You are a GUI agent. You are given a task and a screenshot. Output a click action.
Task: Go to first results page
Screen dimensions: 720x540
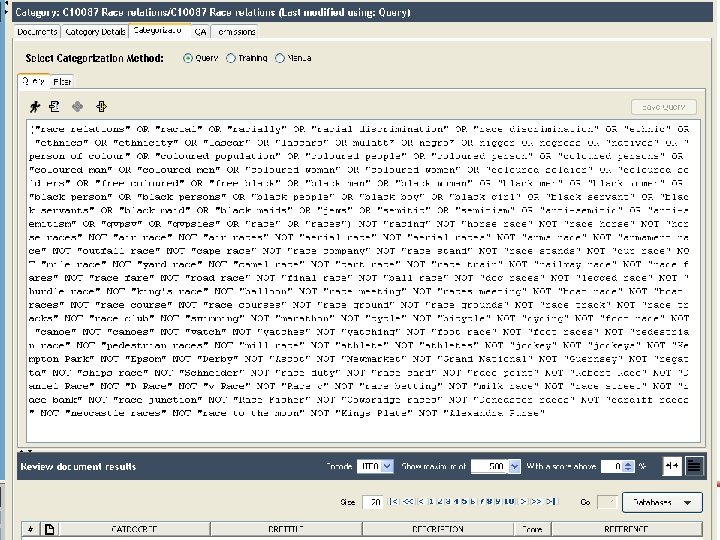[x=394, y=501]
